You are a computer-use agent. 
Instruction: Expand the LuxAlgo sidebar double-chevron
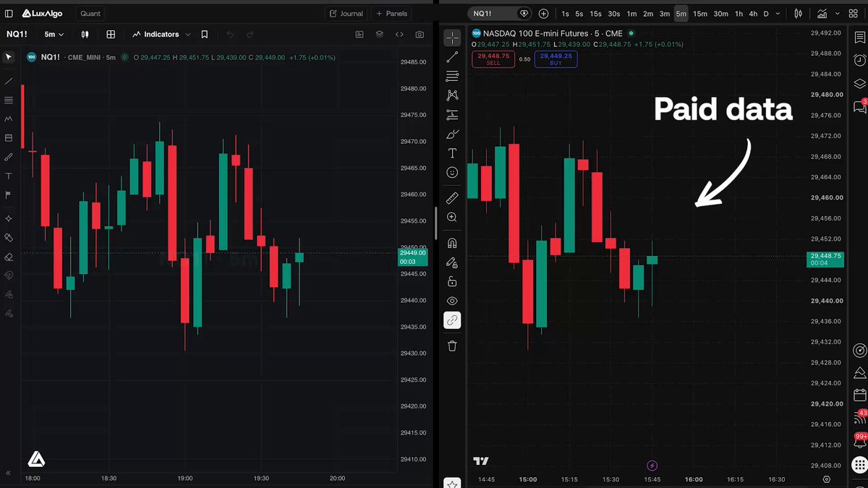[x=9, y=473]
